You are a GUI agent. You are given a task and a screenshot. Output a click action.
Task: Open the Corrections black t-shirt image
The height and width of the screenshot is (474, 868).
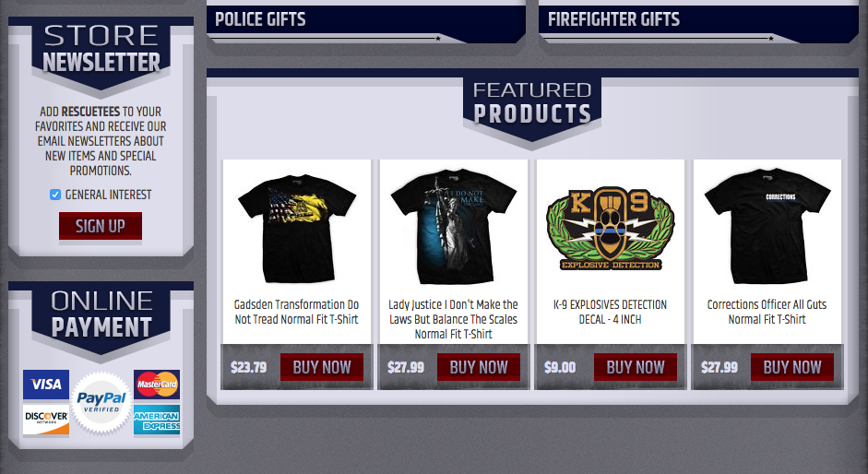click(x=767, y=227)
